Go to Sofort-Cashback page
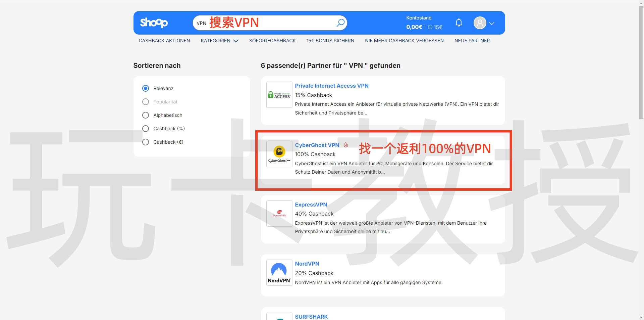The image size is (644, 320). 272,41
